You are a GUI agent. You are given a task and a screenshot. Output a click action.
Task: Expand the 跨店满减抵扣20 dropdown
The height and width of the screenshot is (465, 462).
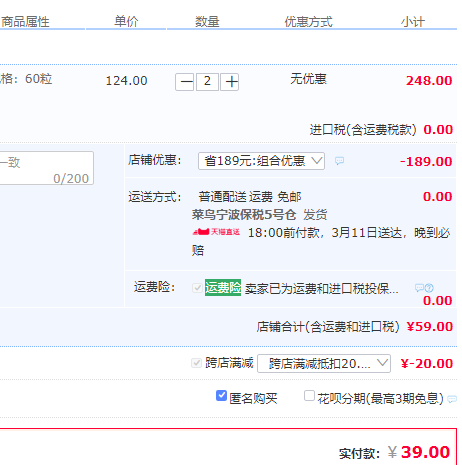pos(324,363)
